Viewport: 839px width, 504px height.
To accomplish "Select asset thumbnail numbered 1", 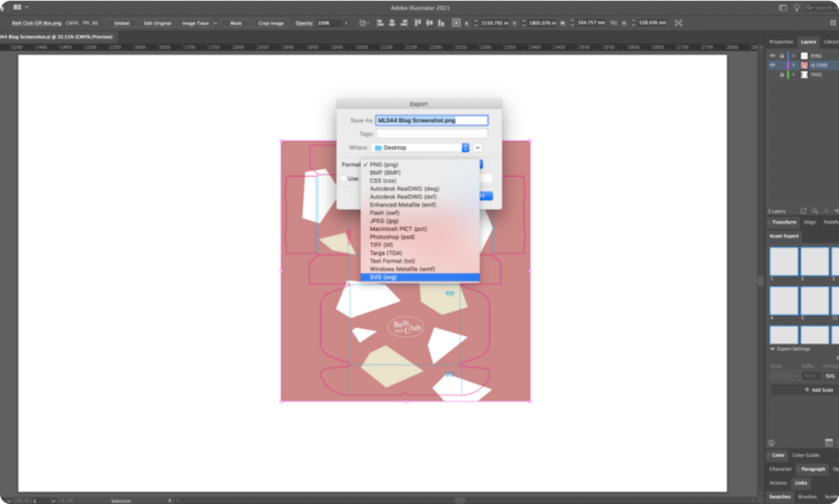I will pyautogui.click(x=784, y=262).
